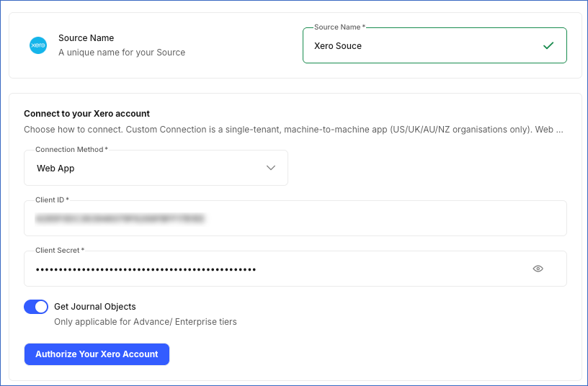This screenshot has width=588, height=386.
Task: Open the Connection Method dropdown
Action: click(156, 168)
